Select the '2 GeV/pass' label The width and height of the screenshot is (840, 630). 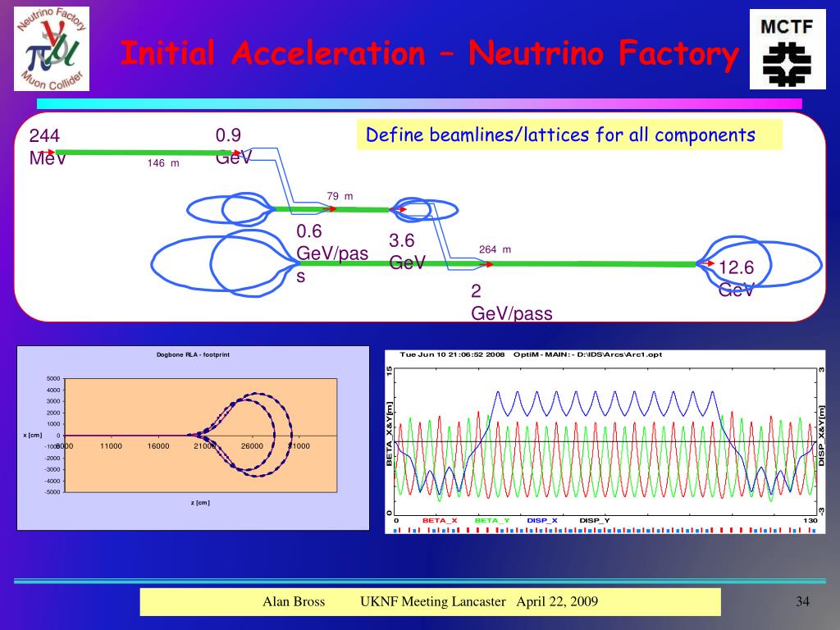tap(512, 302)
